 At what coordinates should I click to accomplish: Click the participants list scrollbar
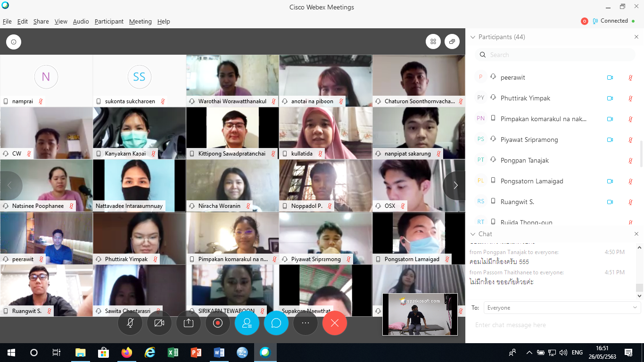[640, 153]
